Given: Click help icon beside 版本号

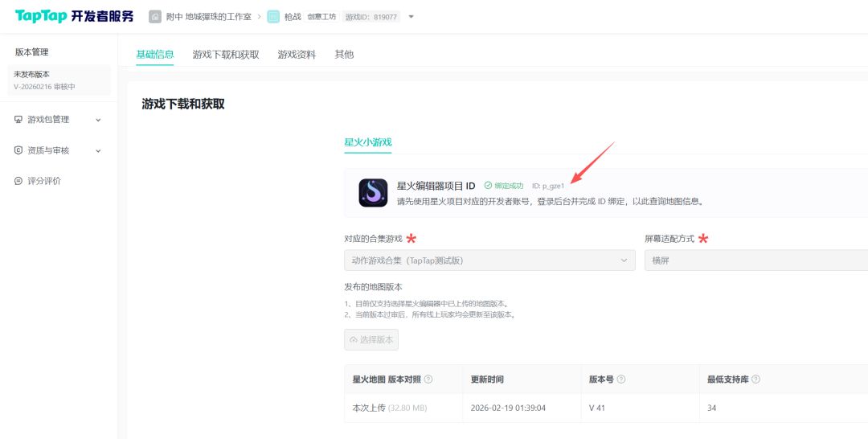Looking at the screenshot, I should coord(621,380).
